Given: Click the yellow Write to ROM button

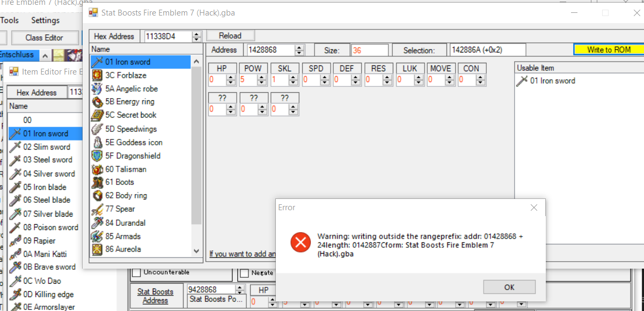Looking at the screenshot, I should click(x=608, y=50).
